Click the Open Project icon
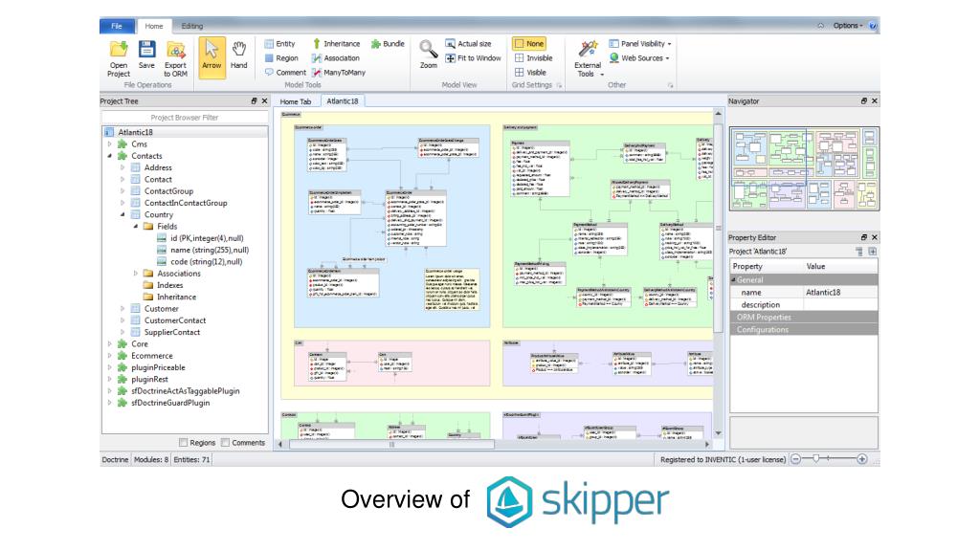Image resolution: width=980 pixels, height=551 pixels. point(118,50)
